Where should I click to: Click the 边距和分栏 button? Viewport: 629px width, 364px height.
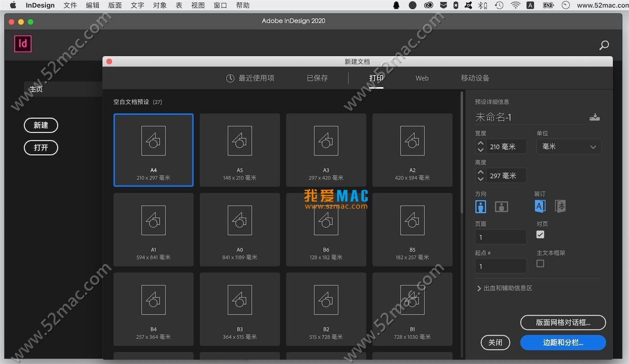pyautogui.click(x=563, y=343)
